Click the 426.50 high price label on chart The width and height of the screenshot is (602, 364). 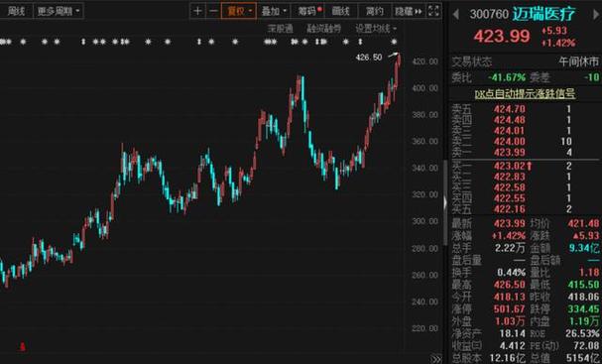pyautogui.click(x=369, y=58)
